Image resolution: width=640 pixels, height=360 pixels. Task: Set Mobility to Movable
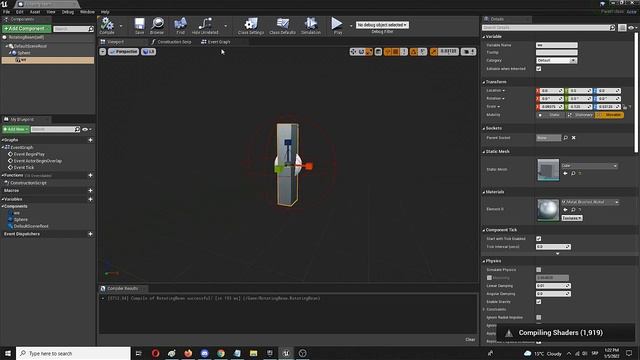(x=609, y=115)
